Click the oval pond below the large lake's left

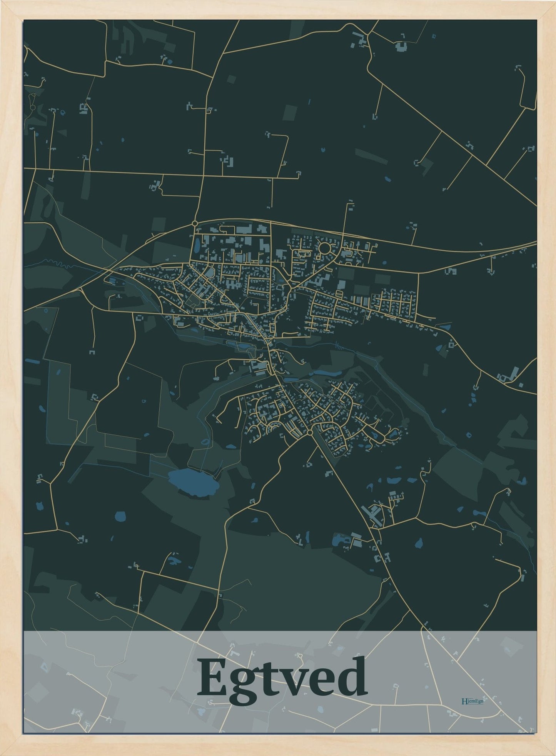click(120, 516)
